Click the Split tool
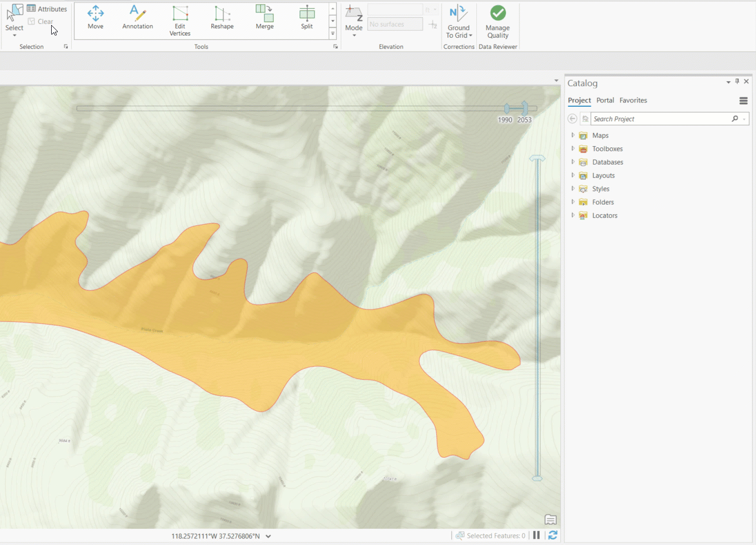 pyautogui.click(x=307, y=18)
